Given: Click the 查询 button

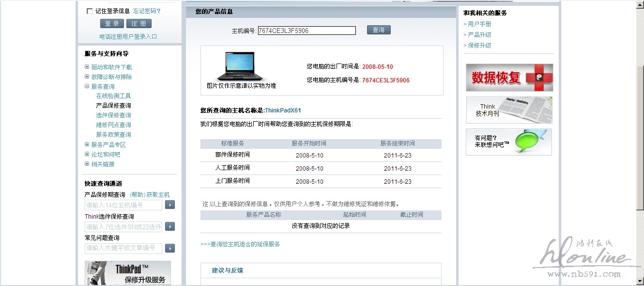Looking at the screenshot, I should 379,30.
